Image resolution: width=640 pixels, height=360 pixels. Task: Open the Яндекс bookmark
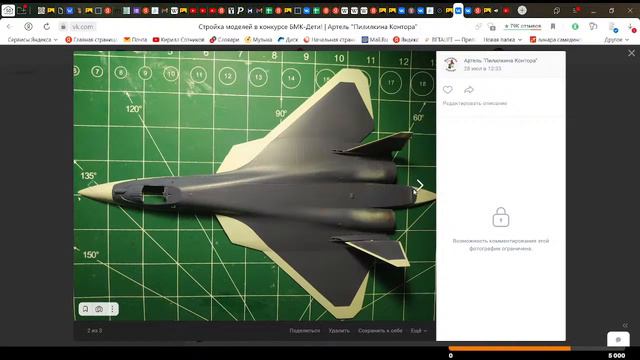(406, 40)
